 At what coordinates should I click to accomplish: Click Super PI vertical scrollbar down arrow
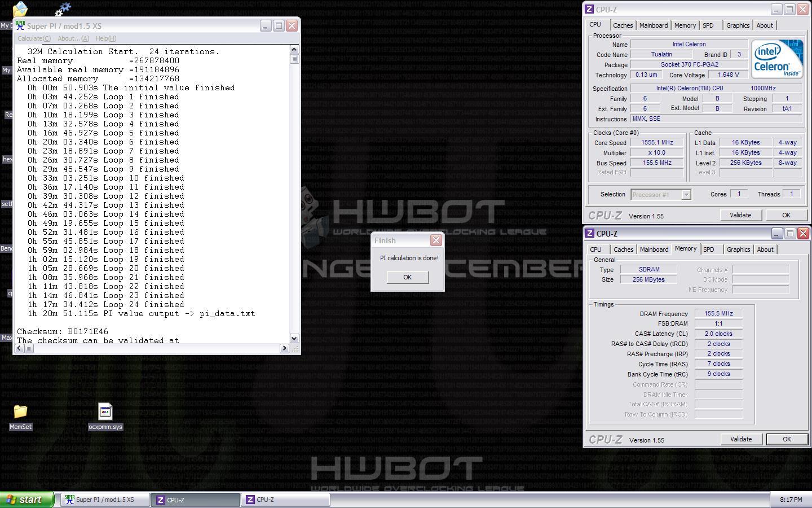click(x=294, y=338)
